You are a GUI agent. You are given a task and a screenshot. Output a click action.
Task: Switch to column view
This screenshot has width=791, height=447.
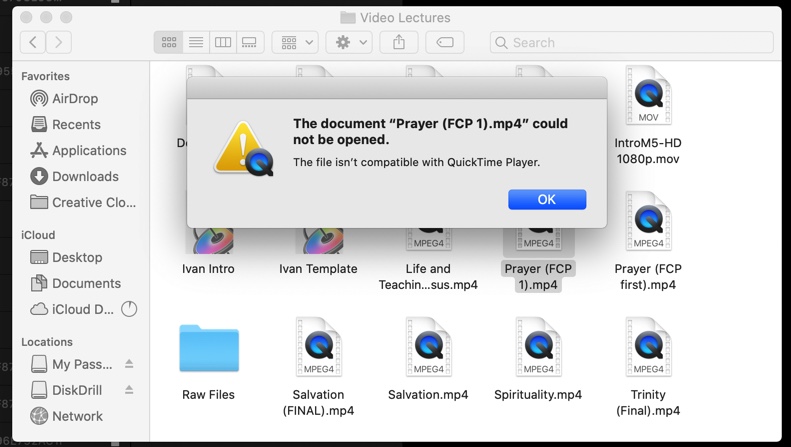(x=222, y=42)
